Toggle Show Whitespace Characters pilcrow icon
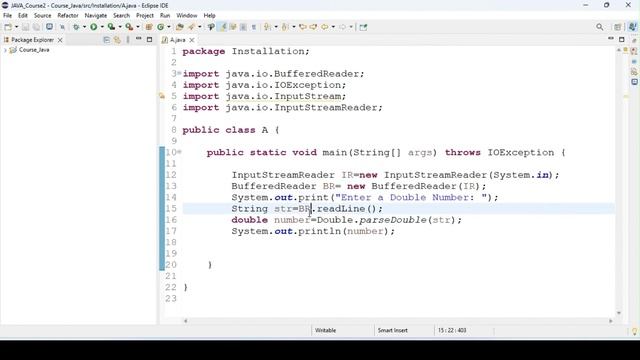 click(x=254, y=27)
